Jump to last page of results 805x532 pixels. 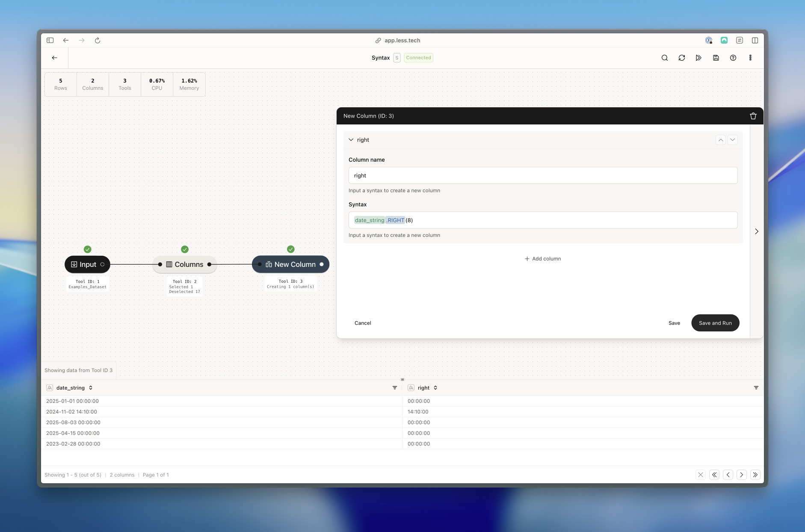(x=755, y=475)
